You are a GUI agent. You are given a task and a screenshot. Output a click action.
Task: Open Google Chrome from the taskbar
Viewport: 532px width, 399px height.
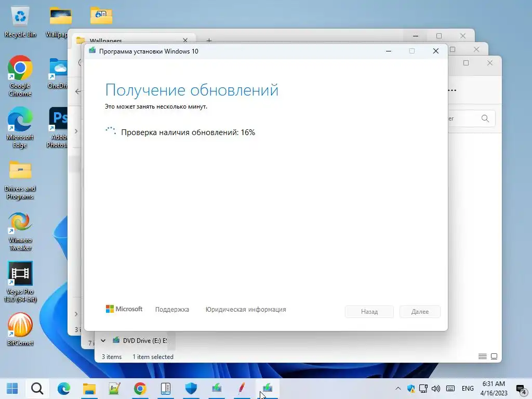(140, 389)
